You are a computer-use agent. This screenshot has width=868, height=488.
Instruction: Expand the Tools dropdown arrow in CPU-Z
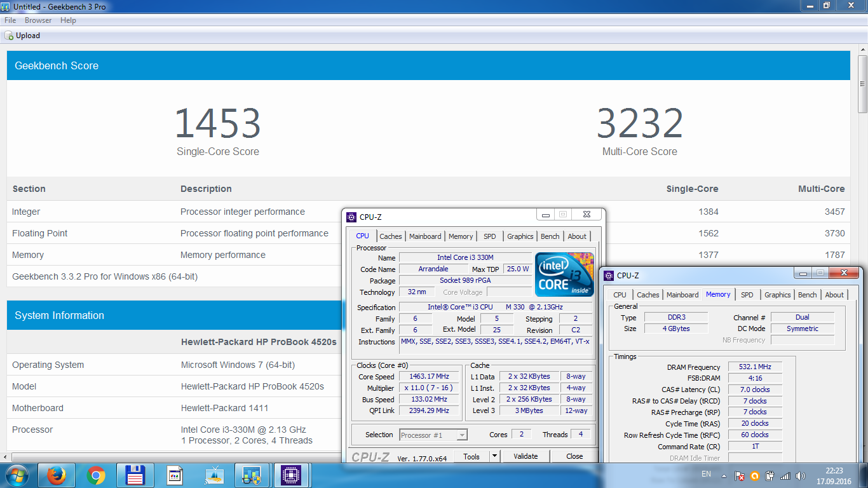494,456
